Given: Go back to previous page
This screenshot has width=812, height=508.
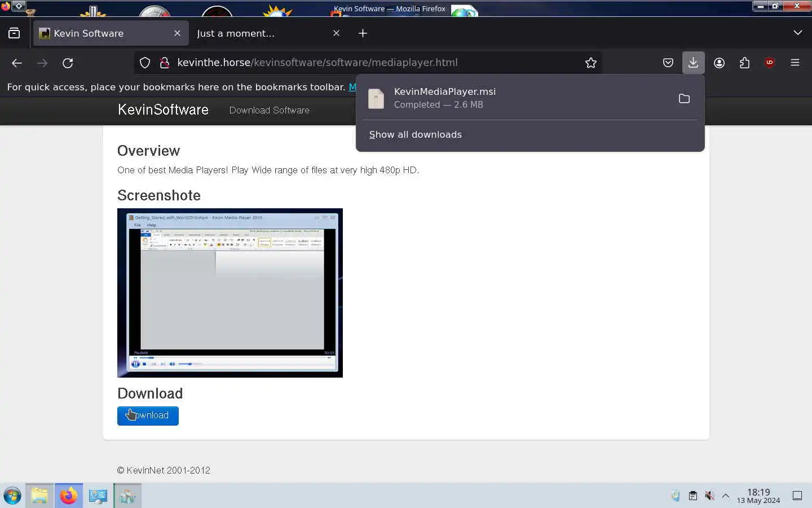Looking at the screenshot, I should (x=17, y=63).
